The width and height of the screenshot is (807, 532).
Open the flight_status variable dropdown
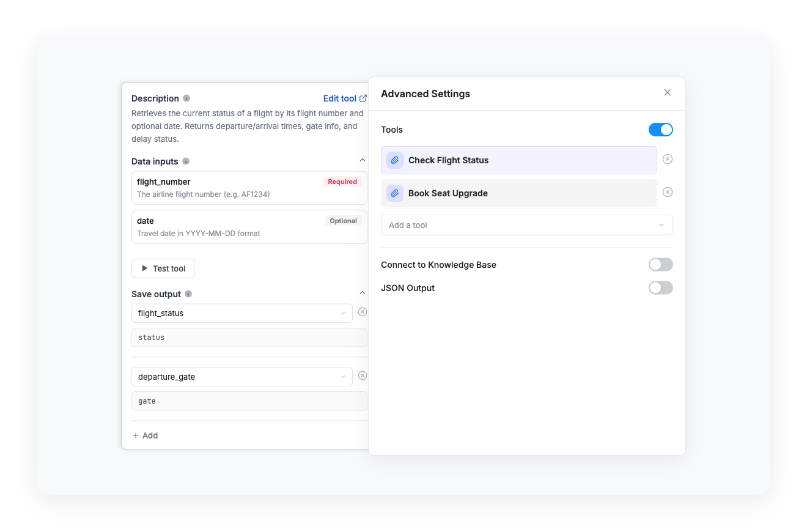tap(343, 312)
